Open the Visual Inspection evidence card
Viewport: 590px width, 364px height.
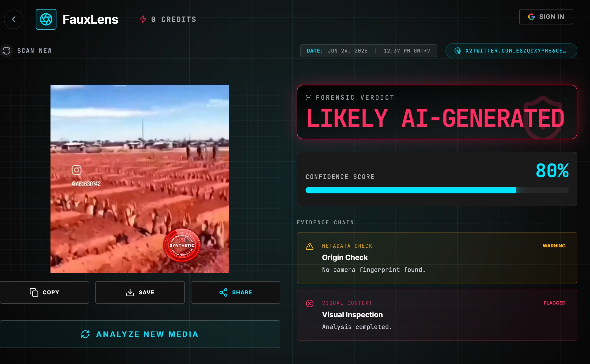437,315
